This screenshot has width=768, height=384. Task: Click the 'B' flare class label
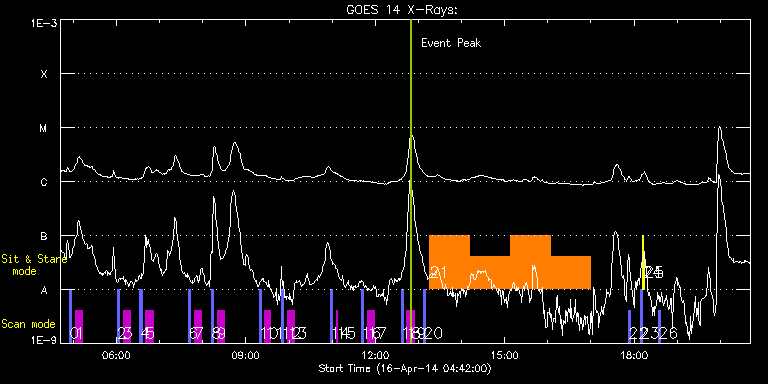click(x=44, y=236)
